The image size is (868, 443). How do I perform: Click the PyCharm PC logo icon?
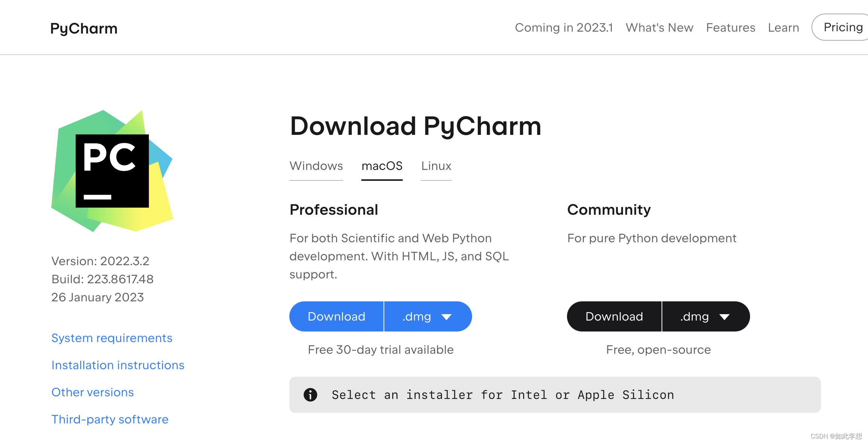(112, 171)
